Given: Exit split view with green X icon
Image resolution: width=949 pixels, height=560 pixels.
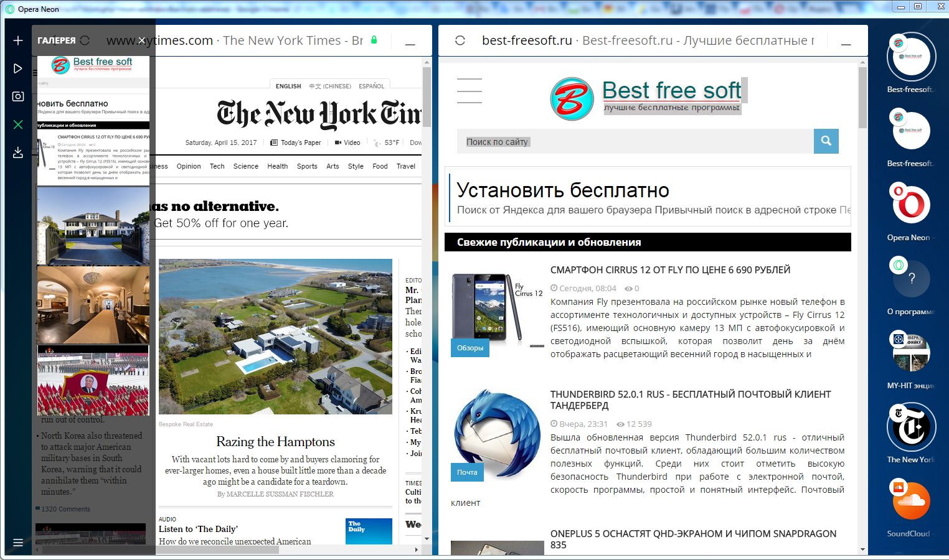Looking at the screenshot, I should click(x=18, y=124).
